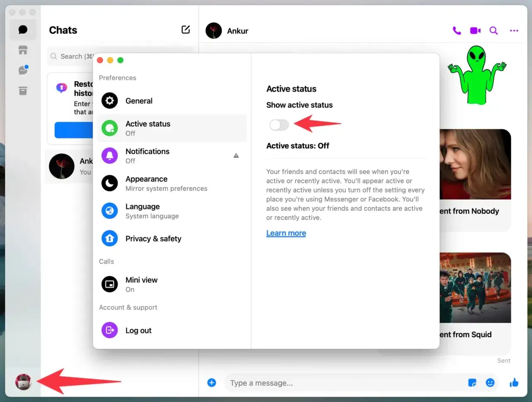Image resolution: width=532 pixels, height=402 pixels.
Task: Follow the Learn more link
Action: (x=286, y=233)
